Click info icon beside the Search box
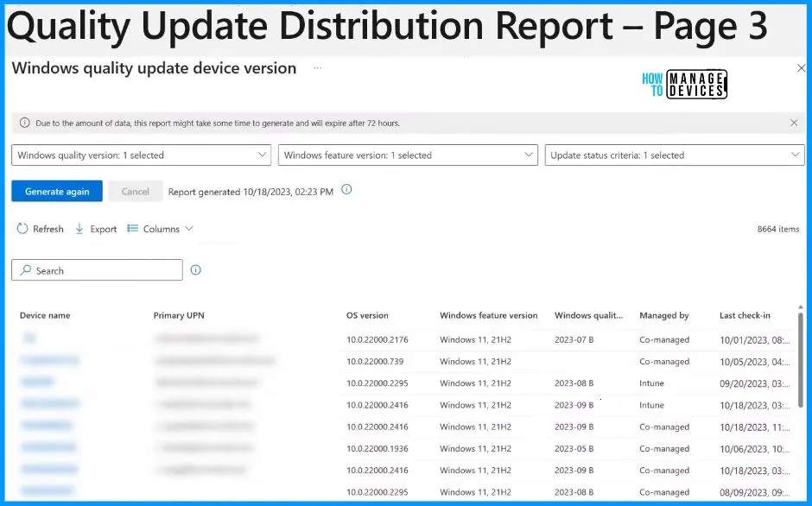Image resolution: width=812 pixels, height=506 pixels. pyautogui.click(x=195, y=269)
